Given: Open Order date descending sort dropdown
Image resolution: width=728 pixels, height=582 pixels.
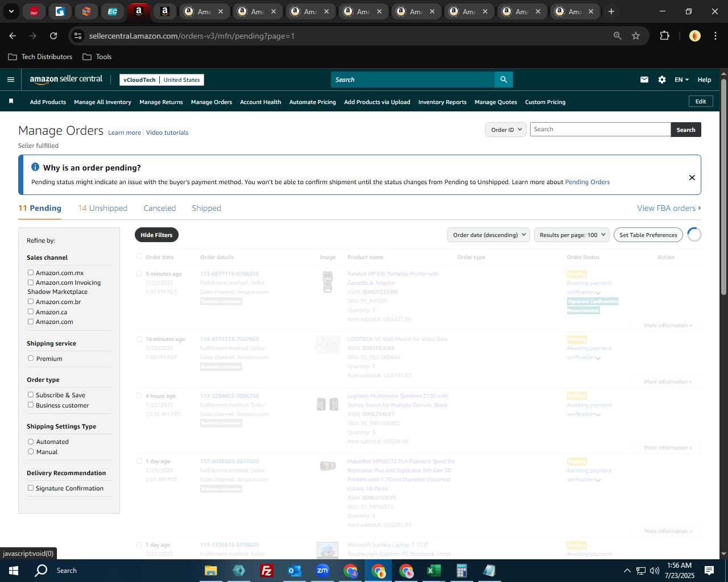Looking at the screenshot, I should (x=489, y=235).
